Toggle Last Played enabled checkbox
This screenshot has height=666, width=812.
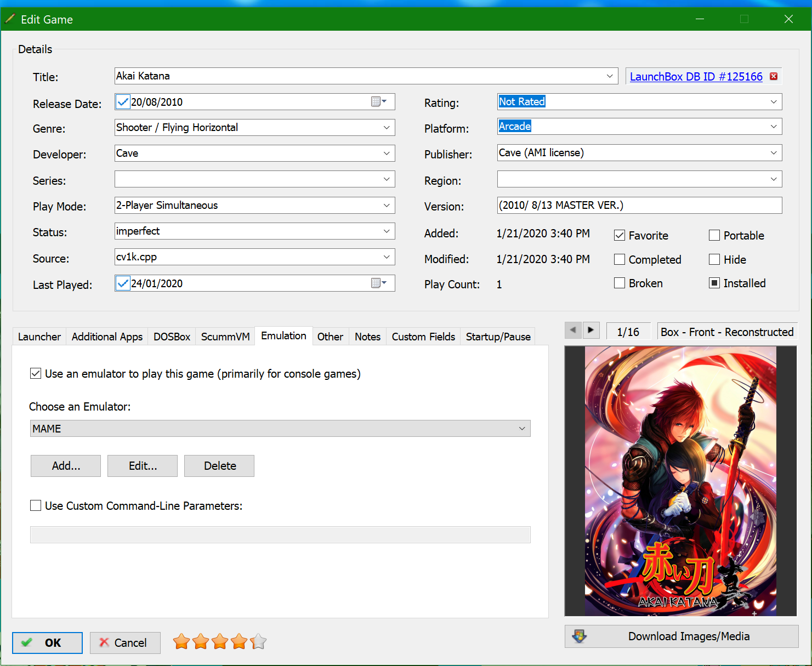(x=123, y=283)
